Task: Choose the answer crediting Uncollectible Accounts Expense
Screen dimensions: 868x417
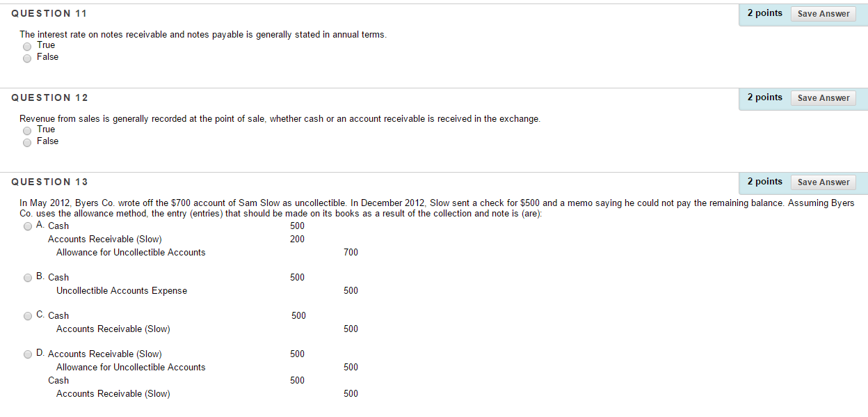Action: 28,277
